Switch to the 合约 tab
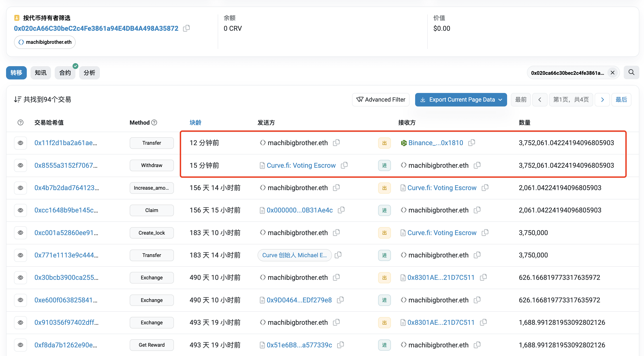Viewport: 644px width, 356px height. point(65,73)
